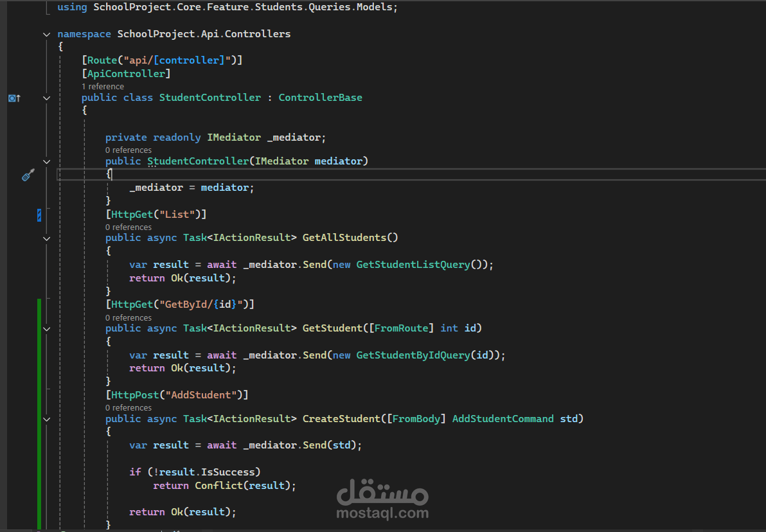Collapse the StudentController constructor block
Viewport: 766px width, 532px height.
pos(46,162)
